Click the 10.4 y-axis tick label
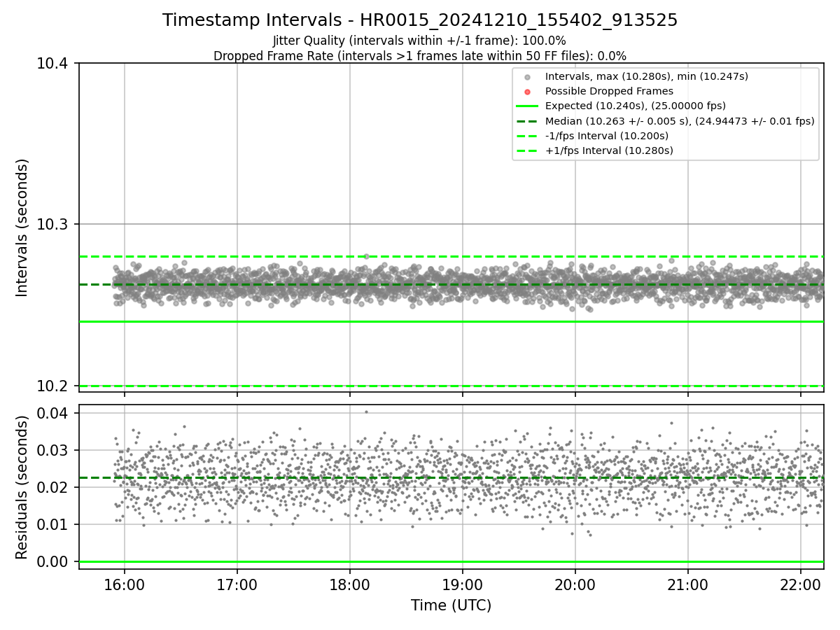This screenshot has height=630, width=840. (x=54, y=64)
